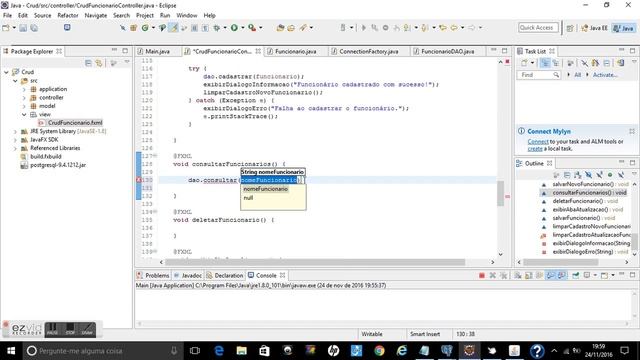Switch to the Main.java editor tab
Image resolution: width=640 pixels, height=360 pixels.
click(x=157, y=51)
